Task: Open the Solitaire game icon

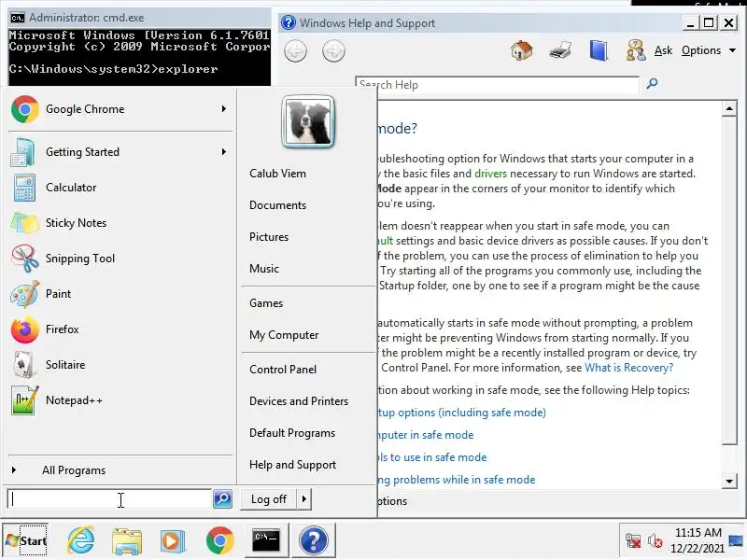Action: coord(23,365)
